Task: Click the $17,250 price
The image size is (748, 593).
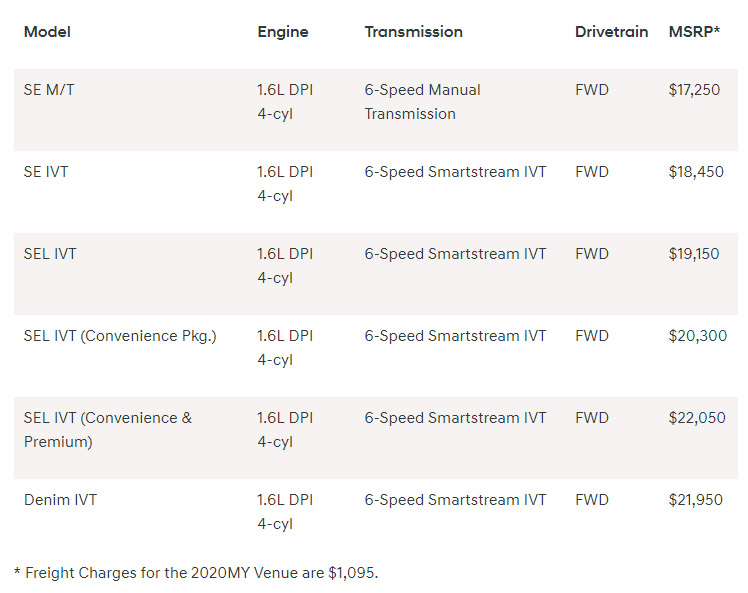Action: click(694, 90)
